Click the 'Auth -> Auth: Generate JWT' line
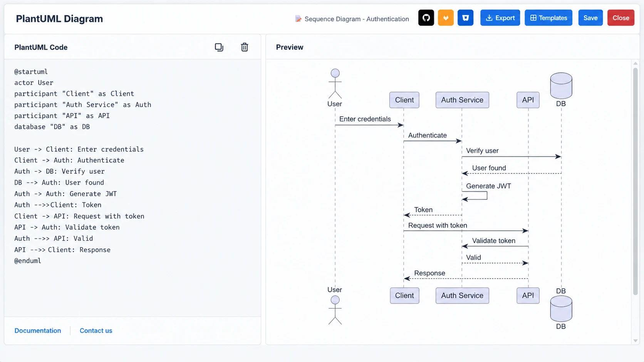Viewport: 644px width, 362px height. tap(65, 194)
